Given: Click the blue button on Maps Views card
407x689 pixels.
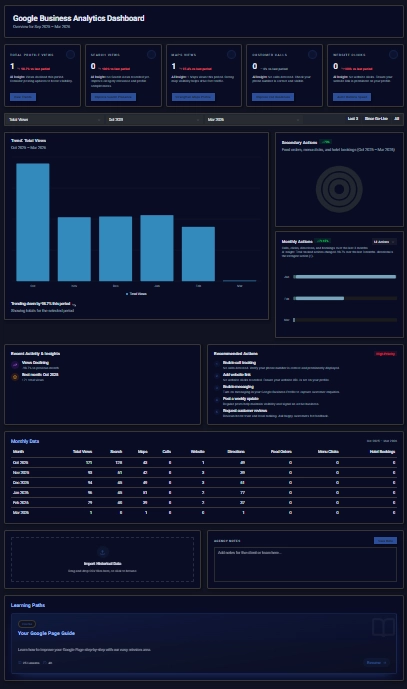Looking at the screenshot, I should (x=193, y=97).
